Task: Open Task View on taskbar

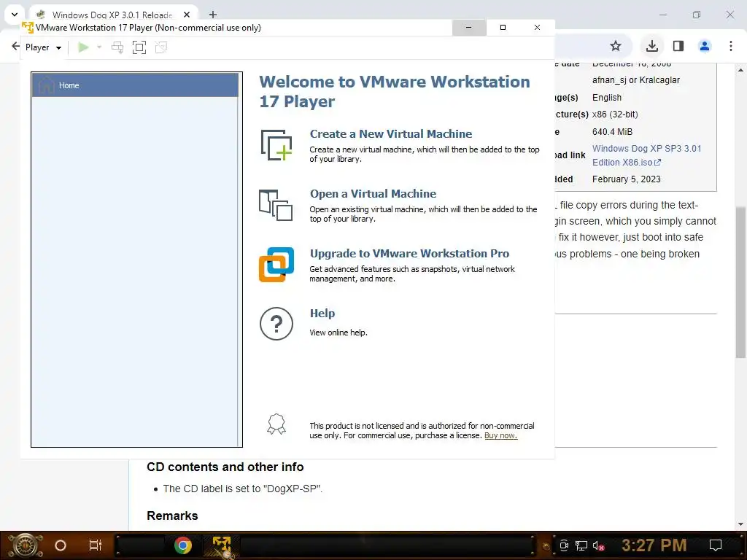Action: pos(96,545)
